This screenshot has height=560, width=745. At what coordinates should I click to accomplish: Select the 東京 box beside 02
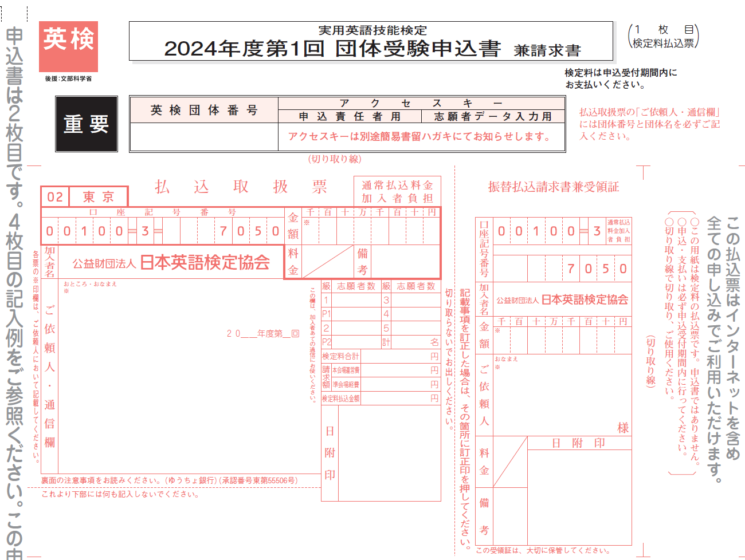(99, 197)
